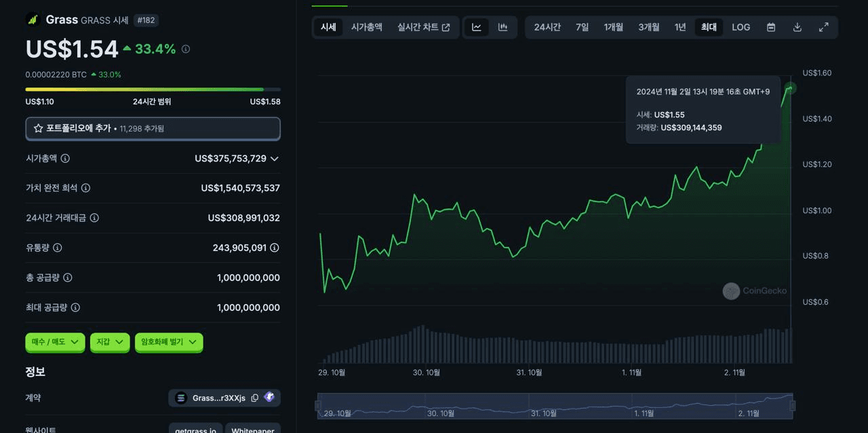
Task: Open the 지갑 dropdown
Action: [x=110, y=342]
